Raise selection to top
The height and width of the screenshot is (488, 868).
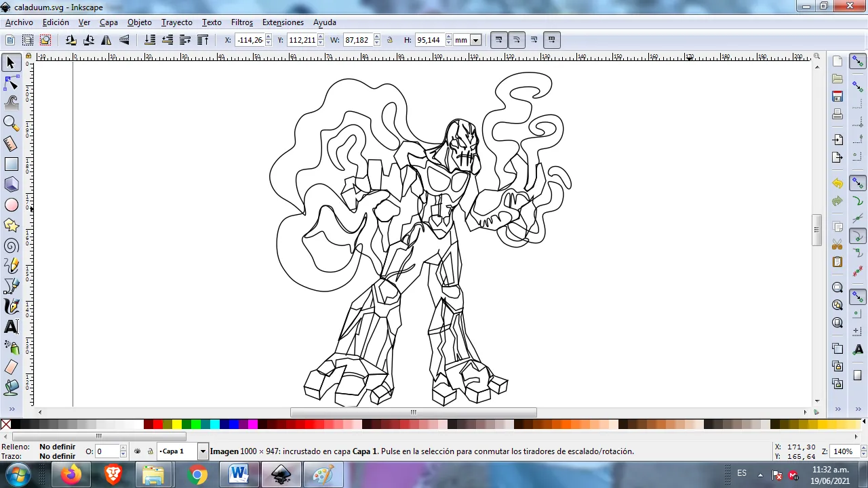pos(203,40)
